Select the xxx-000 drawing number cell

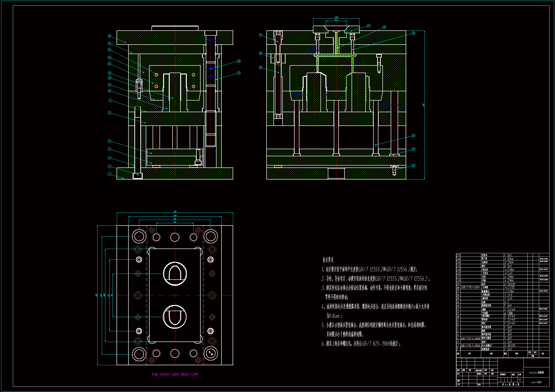coord(536,382)
